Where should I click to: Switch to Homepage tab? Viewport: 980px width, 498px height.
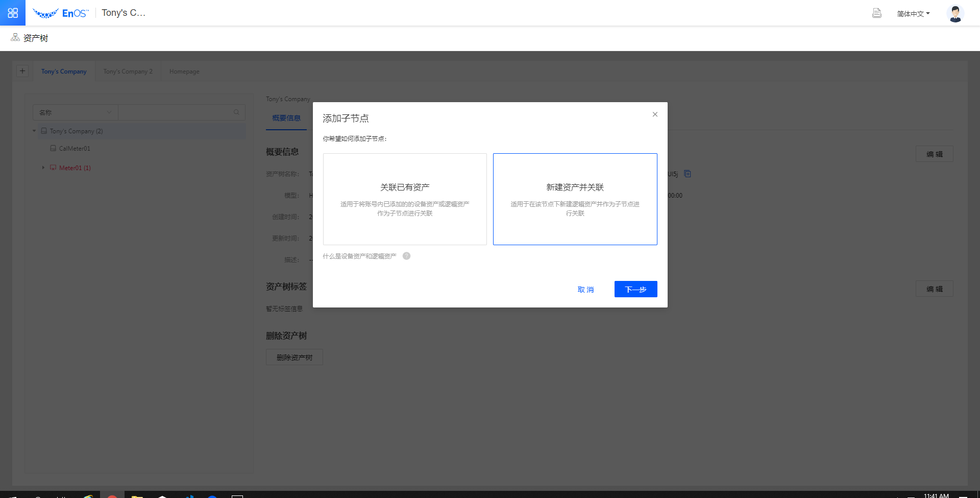point(184,72)
